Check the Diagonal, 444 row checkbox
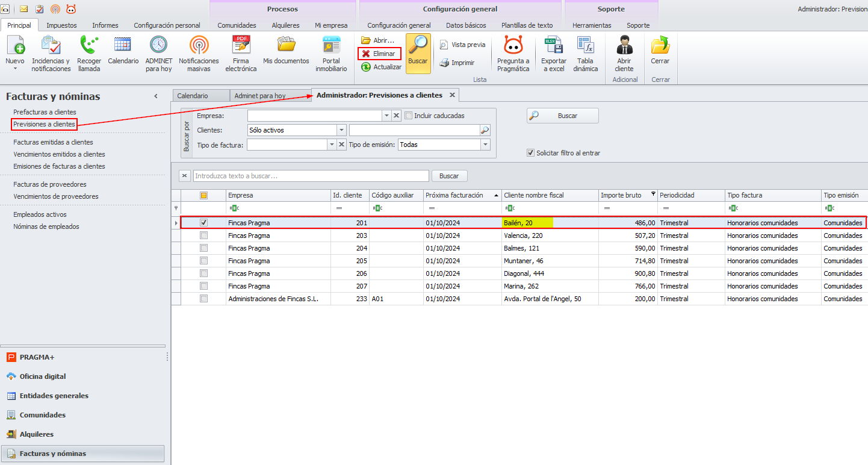Screen dimensions: 868x465 tap(203, 273)
